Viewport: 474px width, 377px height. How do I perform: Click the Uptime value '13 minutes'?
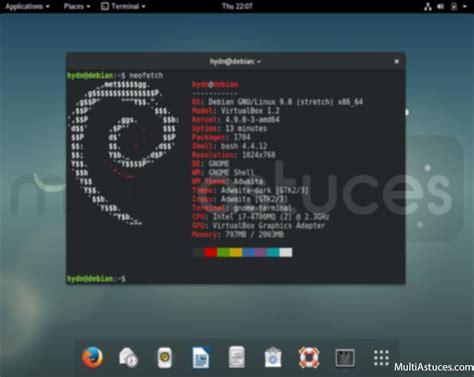tap(246, 128)
